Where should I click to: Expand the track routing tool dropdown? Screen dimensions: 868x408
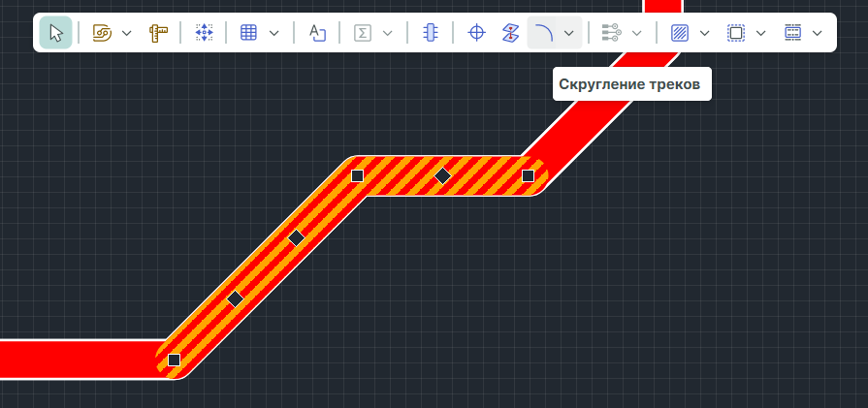pos(127,33)
